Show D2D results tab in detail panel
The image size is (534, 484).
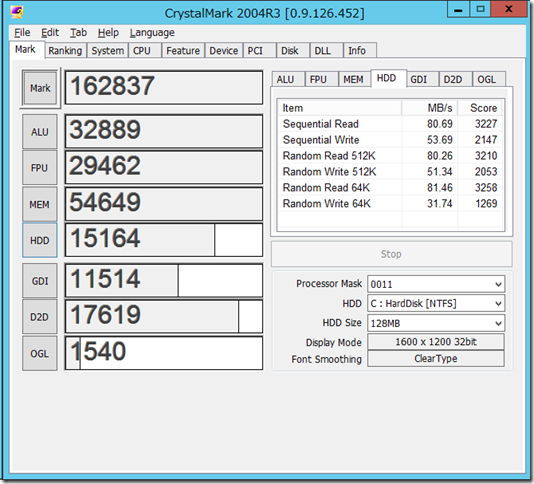[x=455, y=79]
